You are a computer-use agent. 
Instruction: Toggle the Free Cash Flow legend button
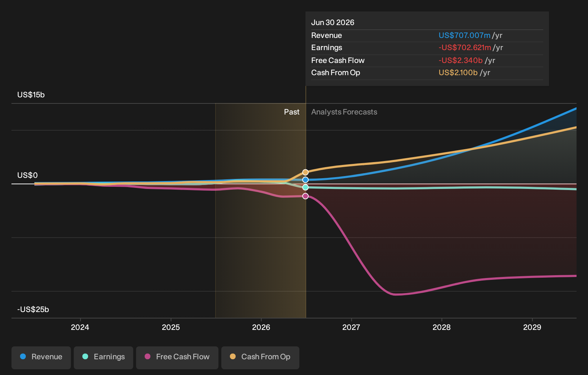click(177, 357)
